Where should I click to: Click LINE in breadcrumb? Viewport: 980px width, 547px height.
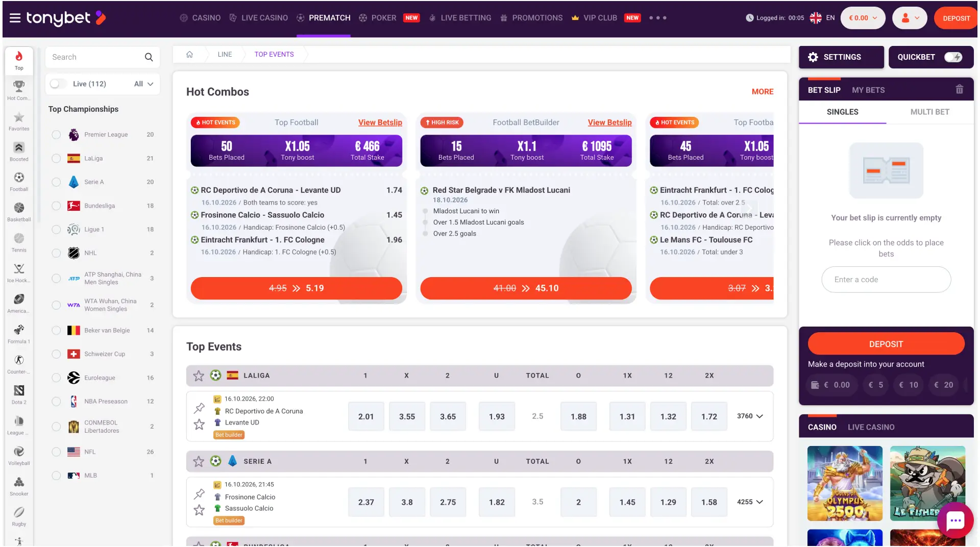(225, 54)
